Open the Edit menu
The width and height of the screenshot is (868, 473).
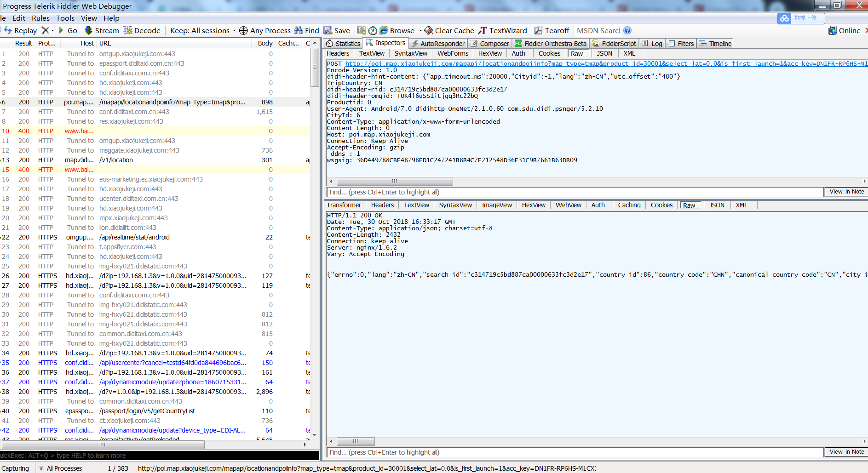19,18
